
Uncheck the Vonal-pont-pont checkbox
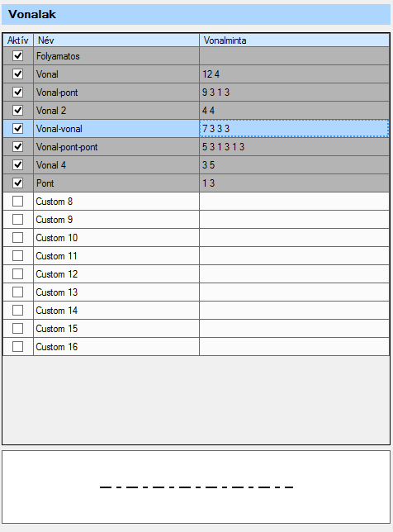pos(17,146)
